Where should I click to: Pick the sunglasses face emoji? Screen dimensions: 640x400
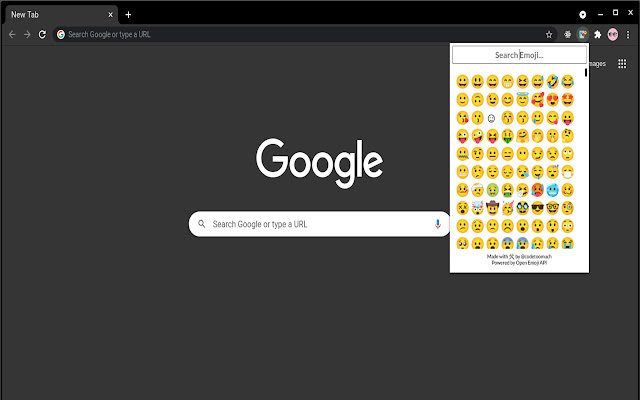click(537, 208)
